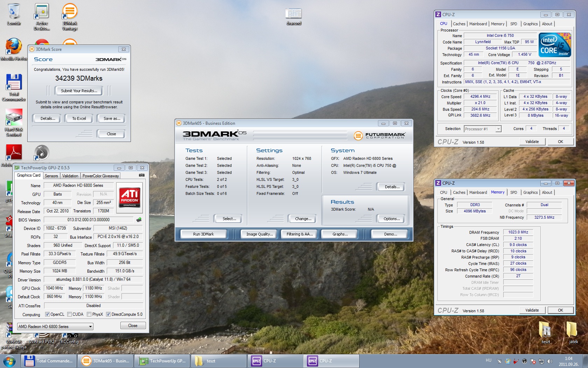
Task: Open the Caches tab in the top CPU-Z window
Action: (x=459, y=24)
